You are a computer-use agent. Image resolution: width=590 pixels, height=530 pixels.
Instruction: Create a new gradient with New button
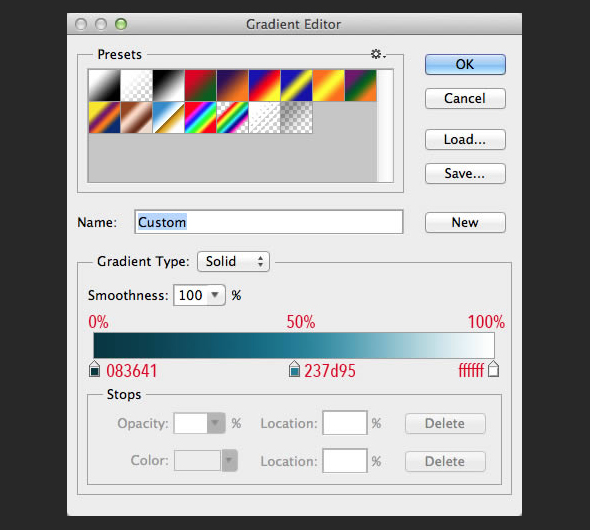pyautogui.click(x=465, y=222)
